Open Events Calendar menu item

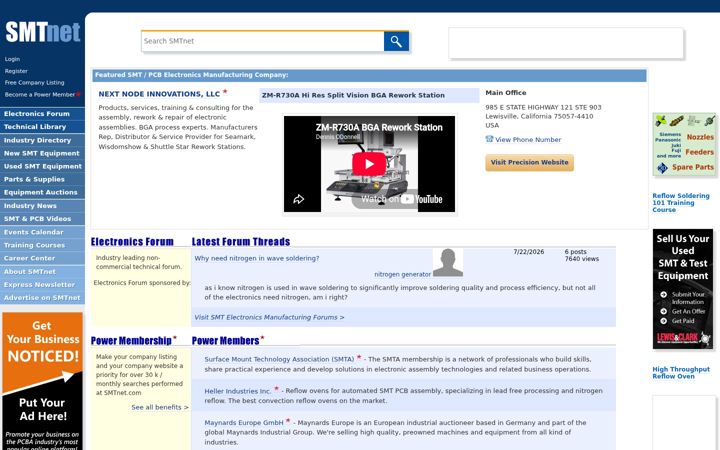pyautogui.click(x=42, y=232)
